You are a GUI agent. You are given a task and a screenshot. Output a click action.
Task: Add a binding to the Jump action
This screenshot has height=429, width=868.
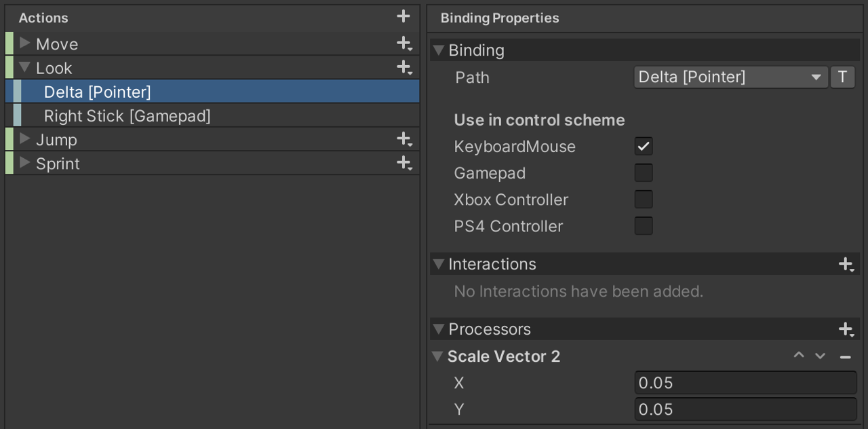click(x=403, y=138)
